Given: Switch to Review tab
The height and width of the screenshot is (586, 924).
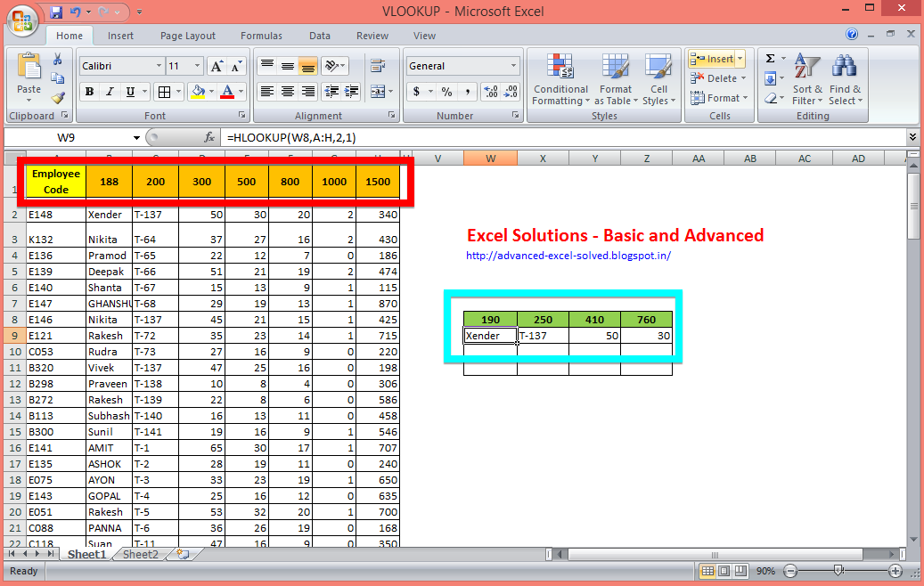Looking at the screenshot, I should pos(372,36).
